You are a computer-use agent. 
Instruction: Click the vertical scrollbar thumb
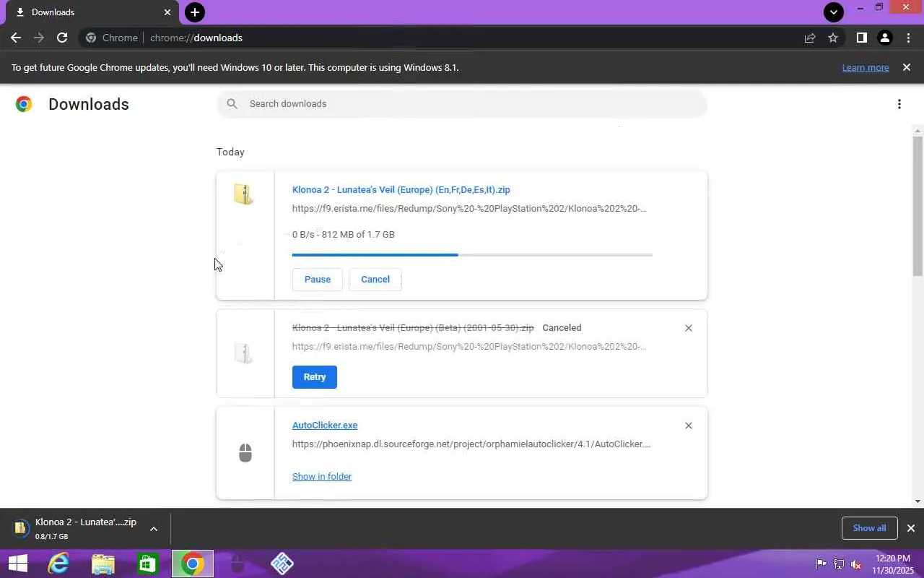point(918,205)
